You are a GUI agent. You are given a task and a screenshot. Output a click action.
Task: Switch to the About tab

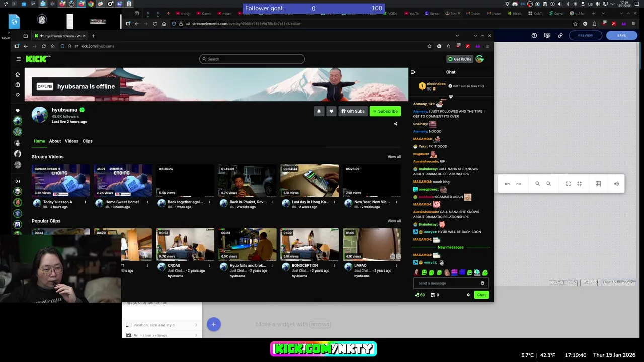55,141
